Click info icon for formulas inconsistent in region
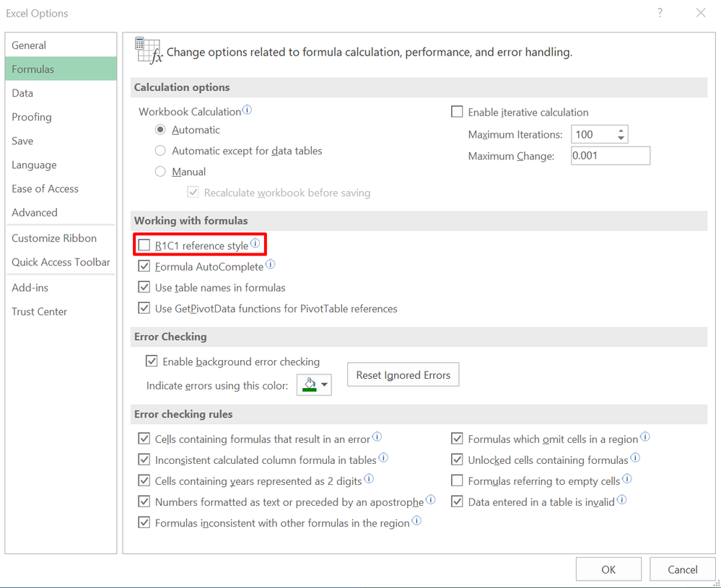The height and width of the screenshot is (588, 721). coord(416,520)
